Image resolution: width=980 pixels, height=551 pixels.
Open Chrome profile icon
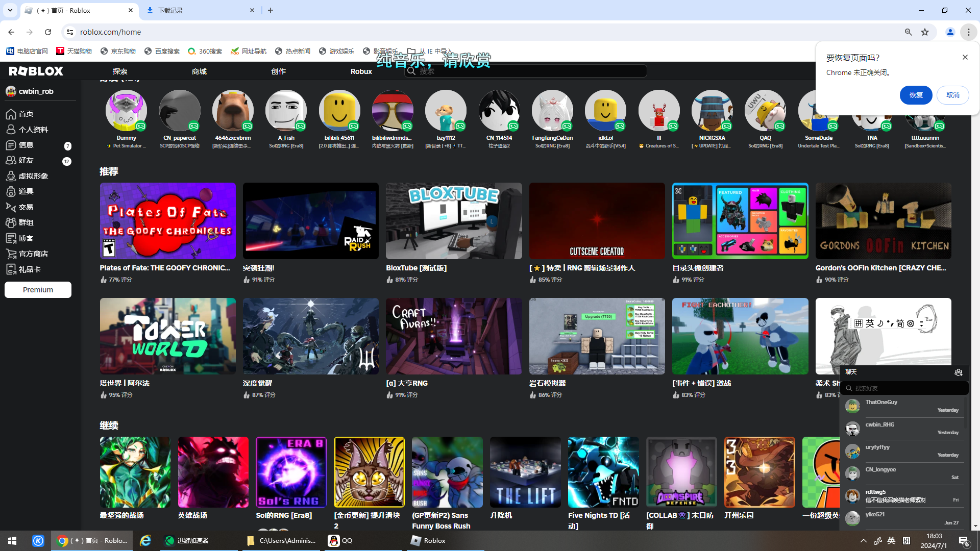tap(950, 32)
